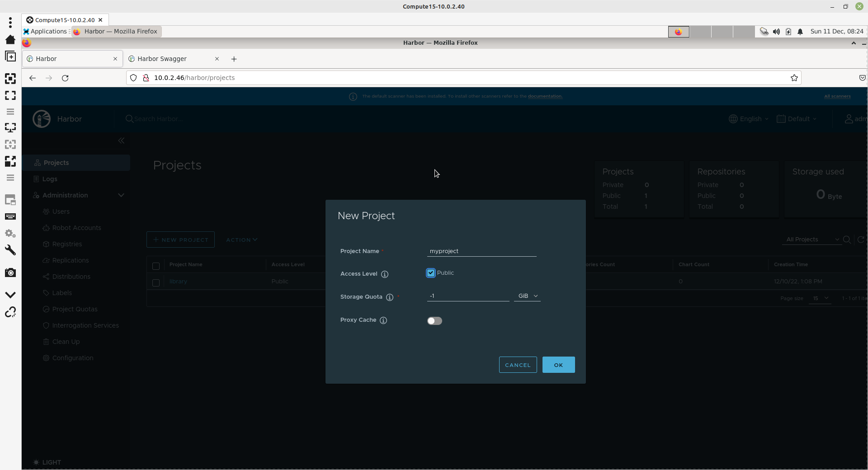Click the Firefox back arrow
This screenshot has height=470, width=868.
coord(33,78)
